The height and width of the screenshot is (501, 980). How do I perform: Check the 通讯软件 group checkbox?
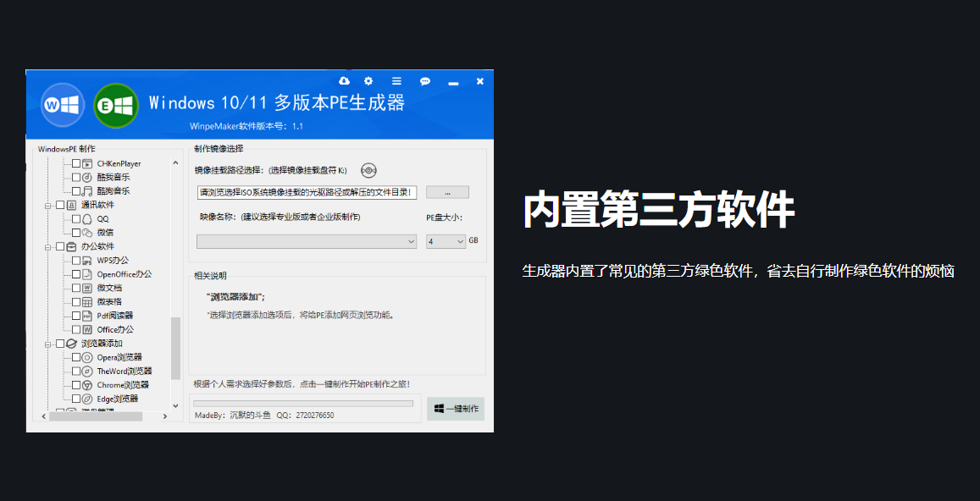click(60, 205)
